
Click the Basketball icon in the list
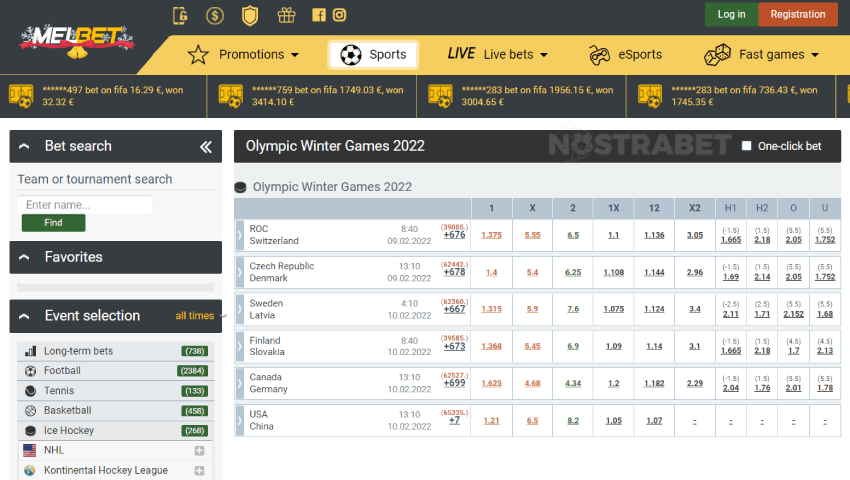click(x=30, y=411)
